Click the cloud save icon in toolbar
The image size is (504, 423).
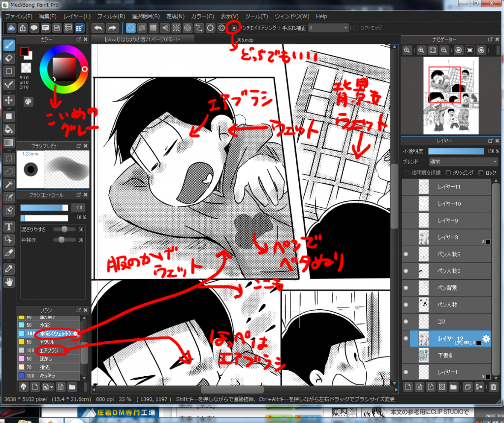pos(11,28)
